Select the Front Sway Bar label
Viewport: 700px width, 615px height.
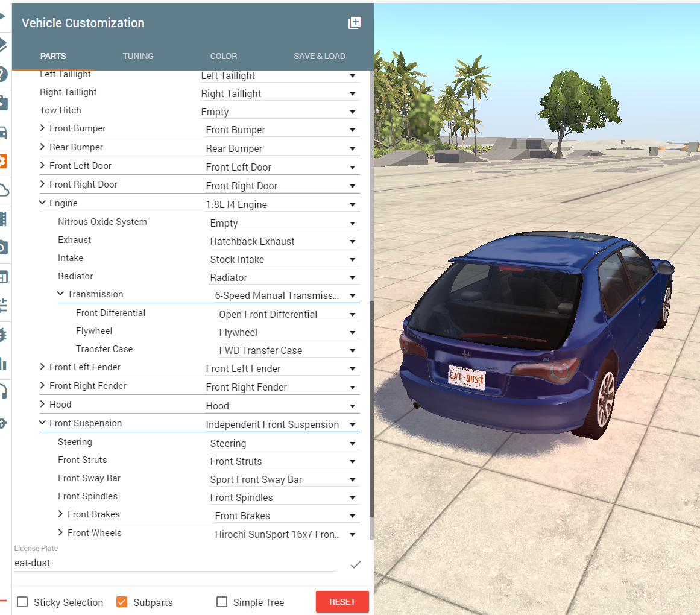pos(89,478)
